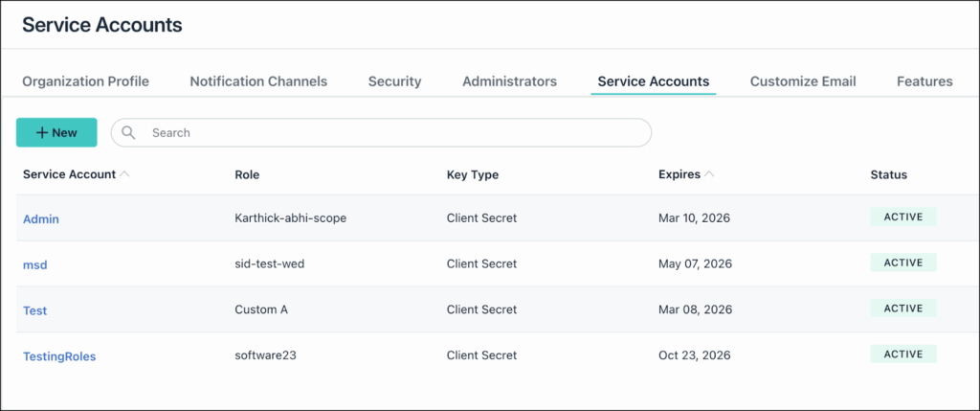980x411 pixels.
Task: Open the msd service account link
Action: point(35,264)
